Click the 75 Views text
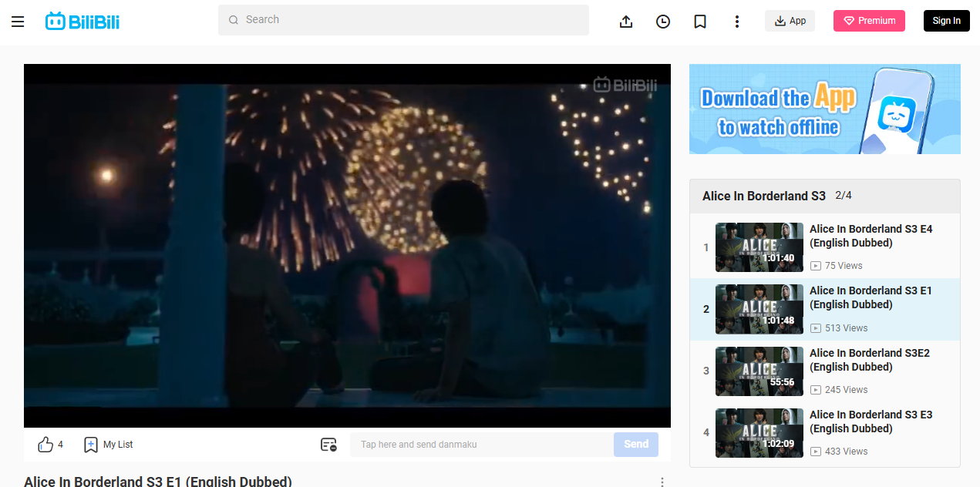 844,266
